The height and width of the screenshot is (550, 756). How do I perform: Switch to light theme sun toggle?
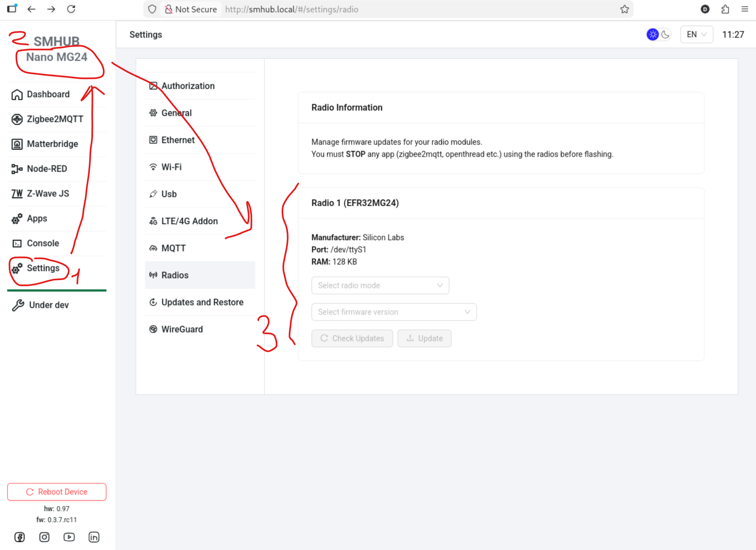[x=653, y=35]
